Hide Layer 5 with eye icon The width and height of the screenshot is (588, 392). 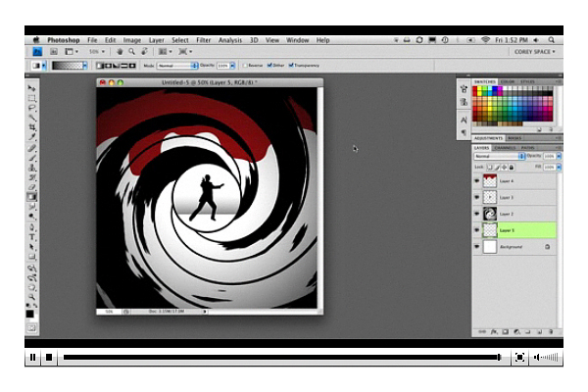point(477,230)
